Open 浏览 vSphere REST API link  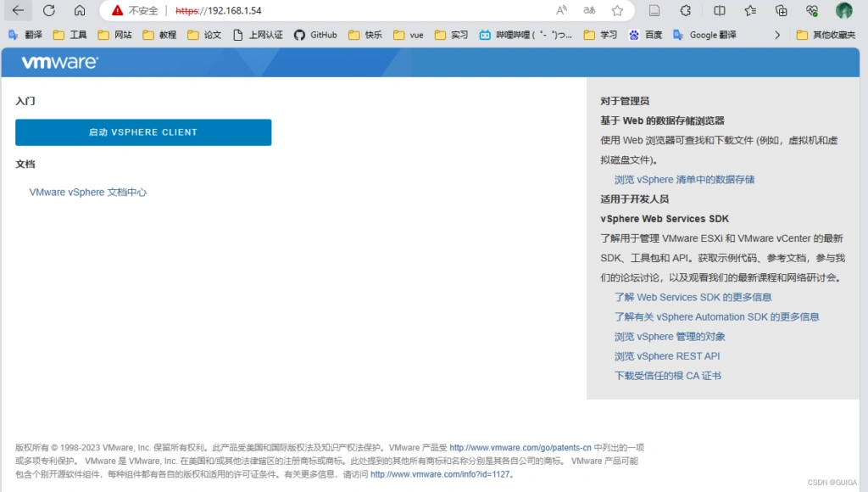click(667, 356)
